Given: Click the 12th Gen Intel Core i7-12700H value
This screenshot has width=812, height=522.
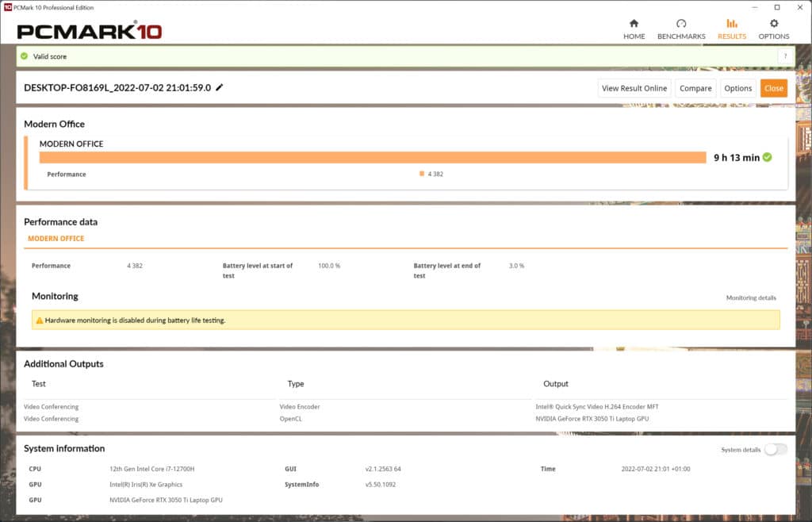Looking at the screenshot, I should pos(151,469).
